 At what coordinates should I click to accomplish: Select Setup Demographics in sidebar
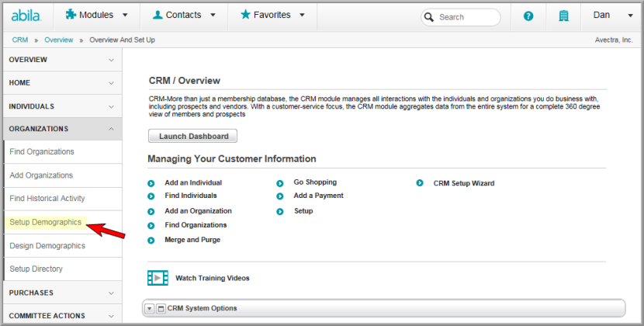[46, 222]
